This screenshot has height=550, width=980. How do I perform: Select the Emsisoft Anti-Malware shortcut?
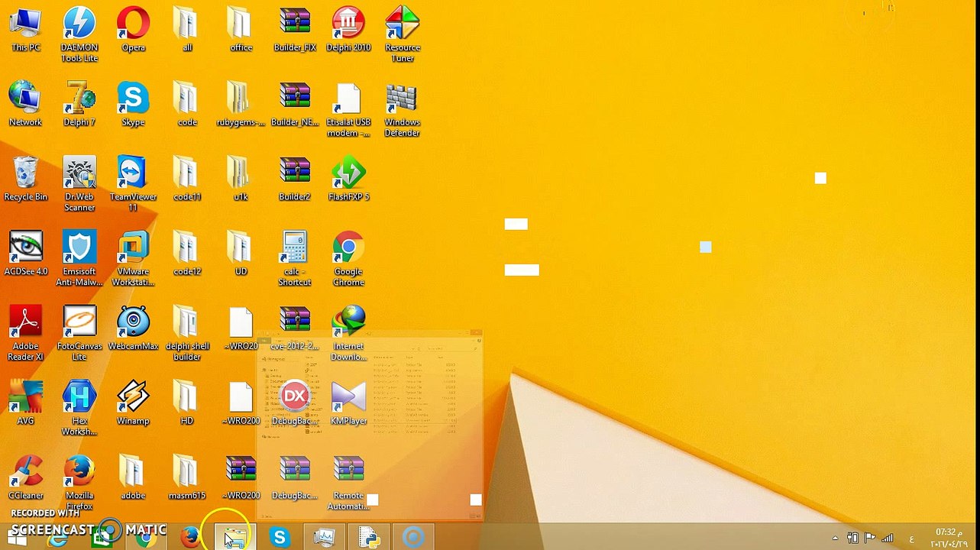[x=79, y=259]
